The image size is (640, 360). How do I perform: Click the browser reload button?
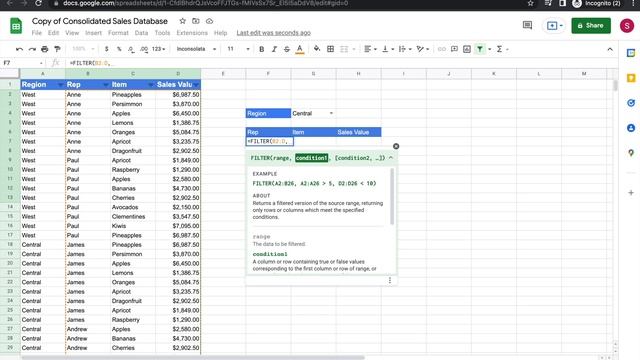click(x=38, y=3)
